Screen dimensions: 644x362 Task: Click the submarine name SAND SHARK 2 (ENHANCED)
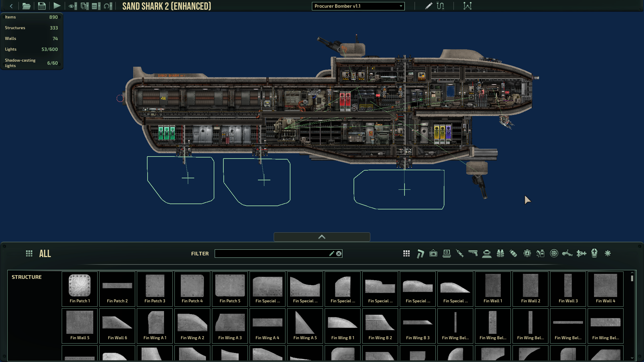(x=167, y=6)
